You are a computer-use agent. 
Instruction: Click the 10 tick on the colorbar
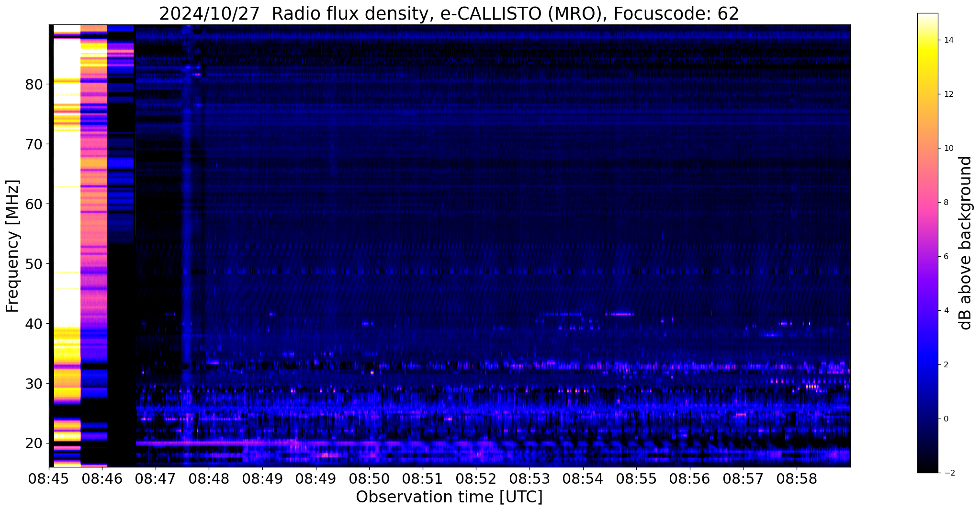tap(948, 148)
